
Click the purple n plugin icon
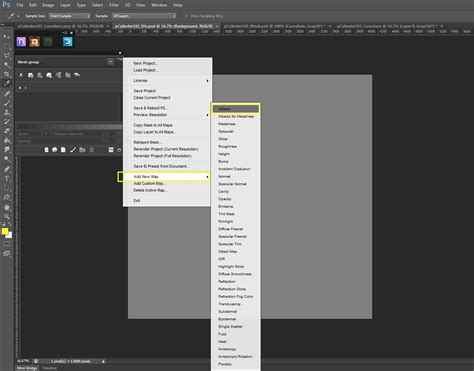click(21, 42)
